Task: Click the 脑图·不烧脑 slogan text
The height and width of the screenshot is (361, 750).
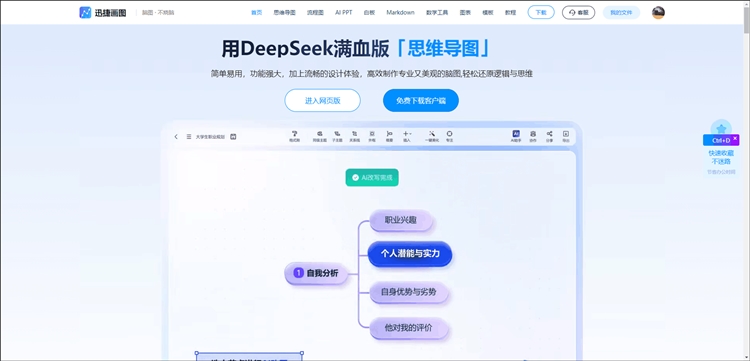Action: tap(158, 13)
